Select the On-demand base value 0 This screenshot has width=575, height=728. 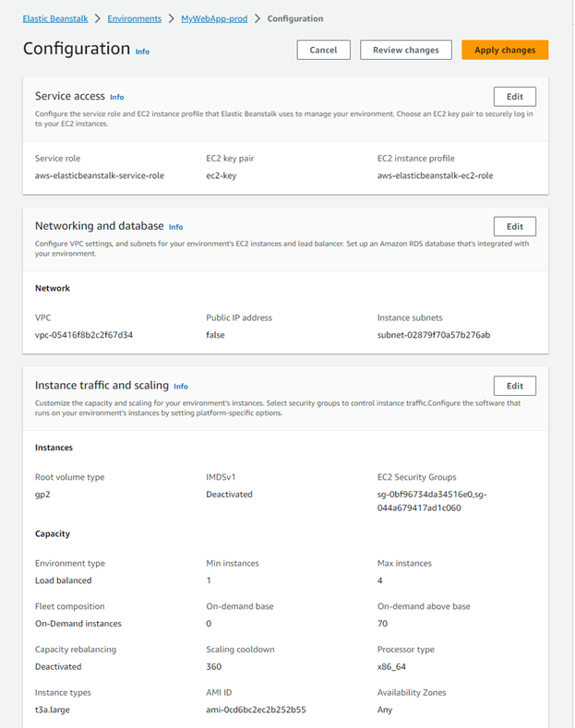(x=209, y=624)
